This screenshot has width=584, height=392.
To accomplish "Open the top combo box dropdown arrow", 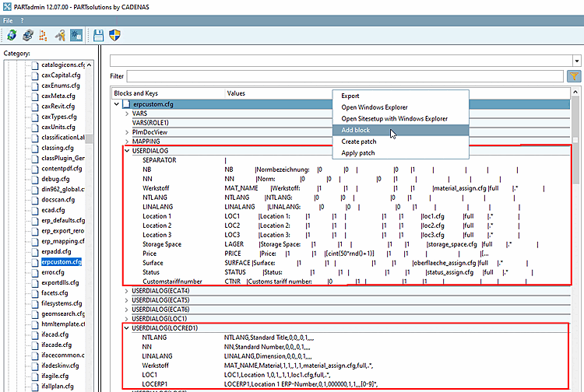I will click(x=575, y=60).
